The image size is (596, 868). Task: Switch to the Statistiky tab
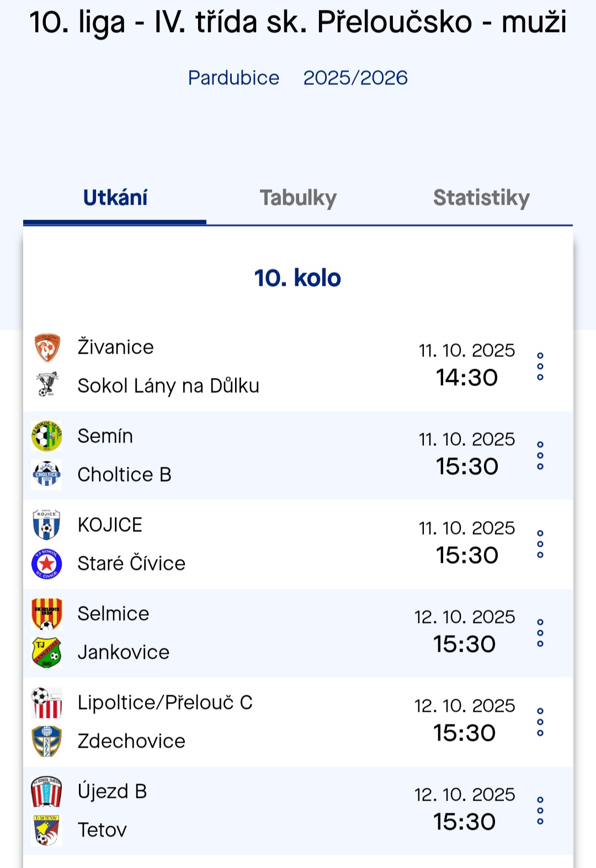[481, 198]
